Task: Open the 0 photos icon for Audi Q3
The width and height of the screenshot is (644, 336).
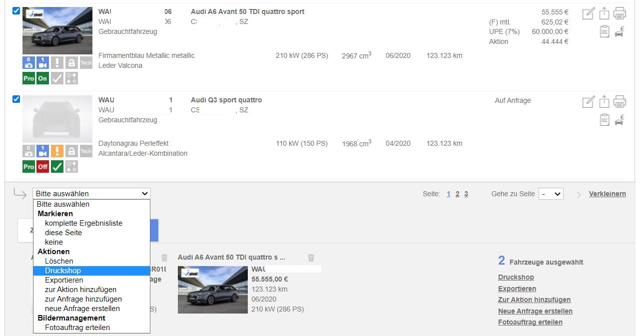Action: click(x=28, y=151)
